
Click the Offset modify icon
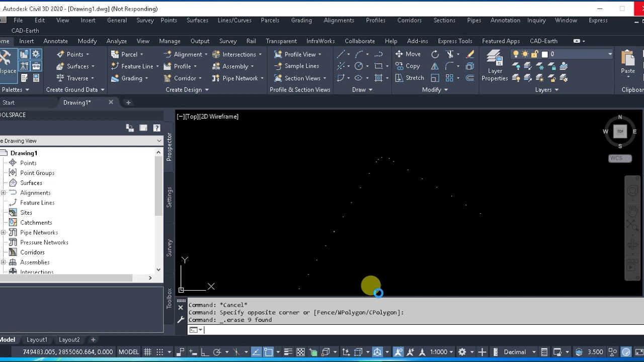(470, 78)
